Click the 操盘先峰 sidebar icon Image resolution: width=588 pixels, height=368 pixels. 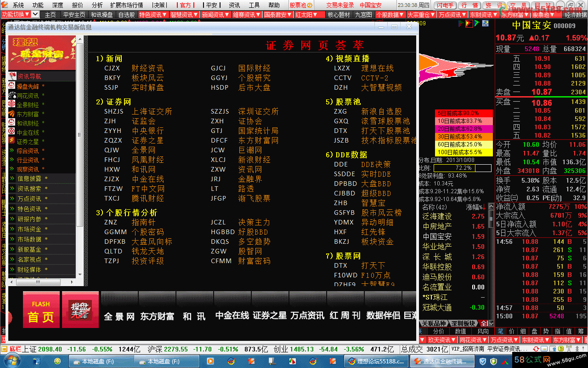click(12, 86)
